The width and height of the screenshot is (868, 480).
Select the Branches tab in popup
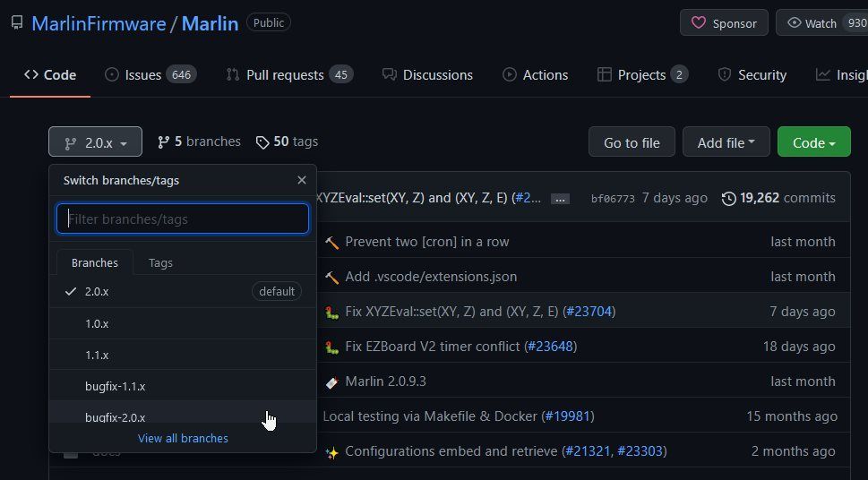(x=95, y=262)
